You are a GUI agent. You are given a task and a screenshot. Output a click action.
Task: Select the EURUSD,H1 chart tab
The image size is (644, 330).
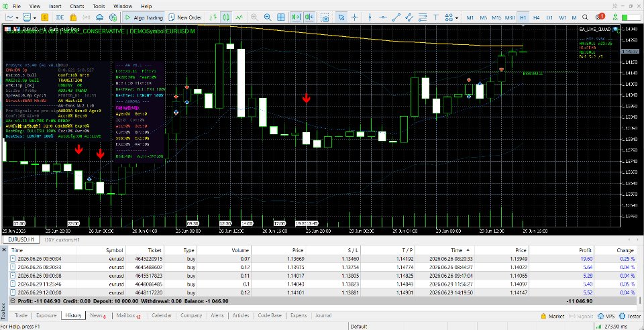coord(21,239)
